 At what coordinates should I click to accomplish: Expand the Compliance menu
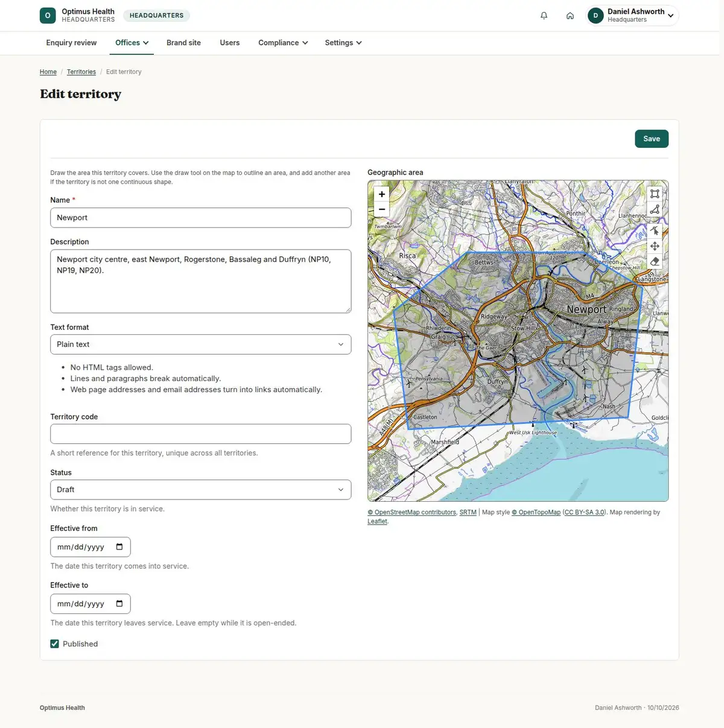283,43
